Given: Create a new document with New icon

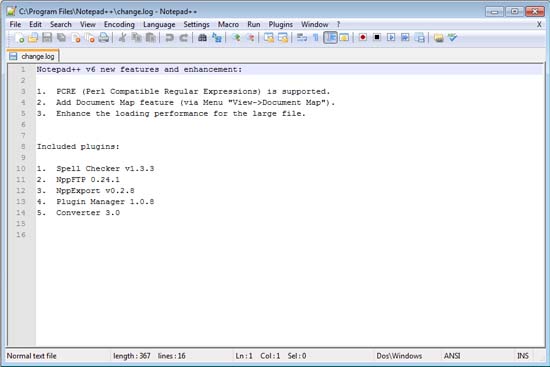Looking at the screenshot, I should click(19, 38).
